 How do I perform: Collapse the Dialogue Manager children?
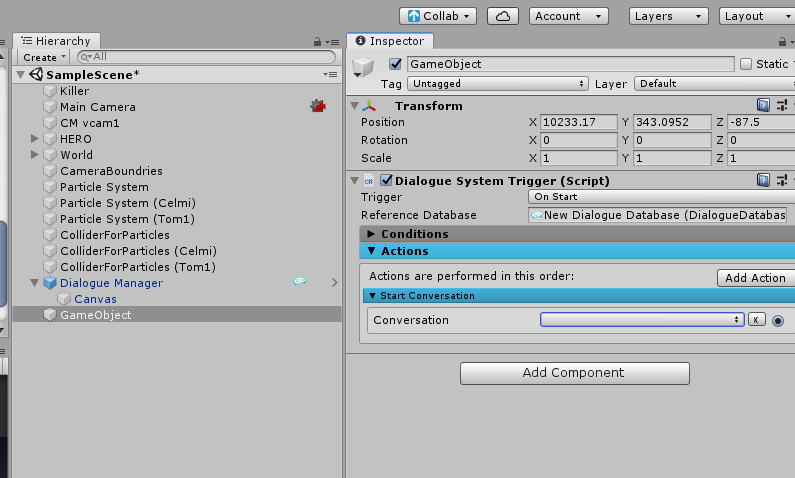click(x=34, y=283)
